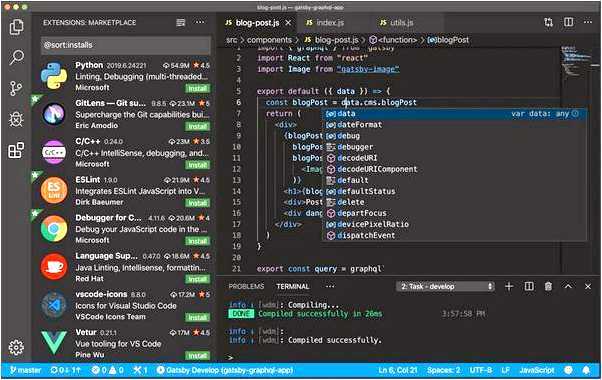Select the debugger suggestion

(454, 147)
